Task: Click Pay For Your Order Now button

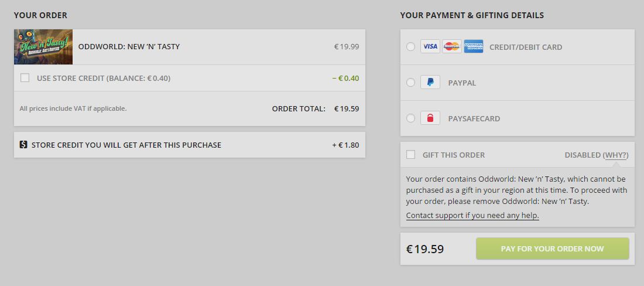Action: click(x=553, y=248)
